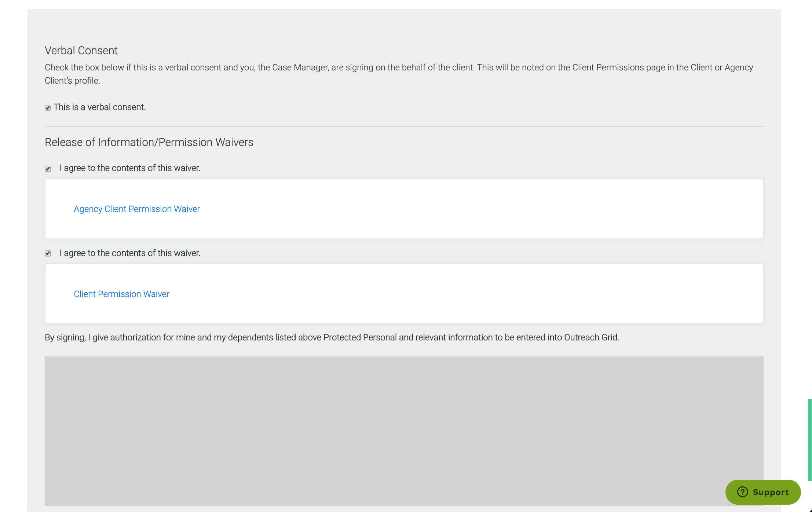Click the second 'I agree to the contents' label
The width and height of the screenshot is (812, 512).
pos(130,253)
